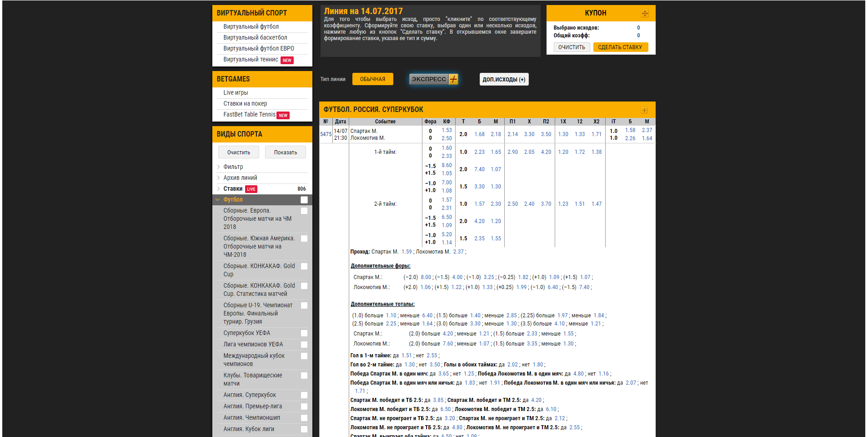
Task: Select total under odds 2.18
Action: pyautogui.click(x=496, y=134)
